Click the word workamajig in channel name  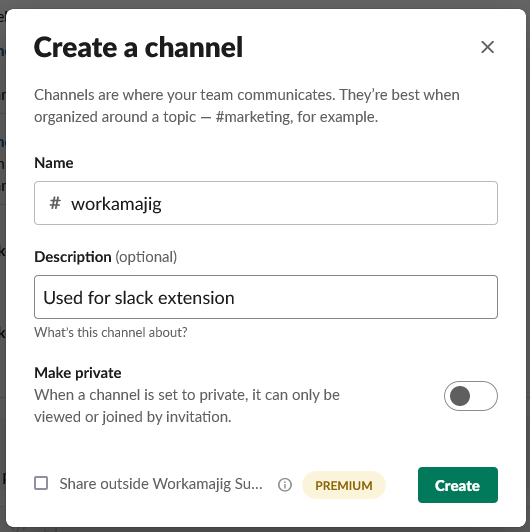pyautogui.click(x=116, y=204)
